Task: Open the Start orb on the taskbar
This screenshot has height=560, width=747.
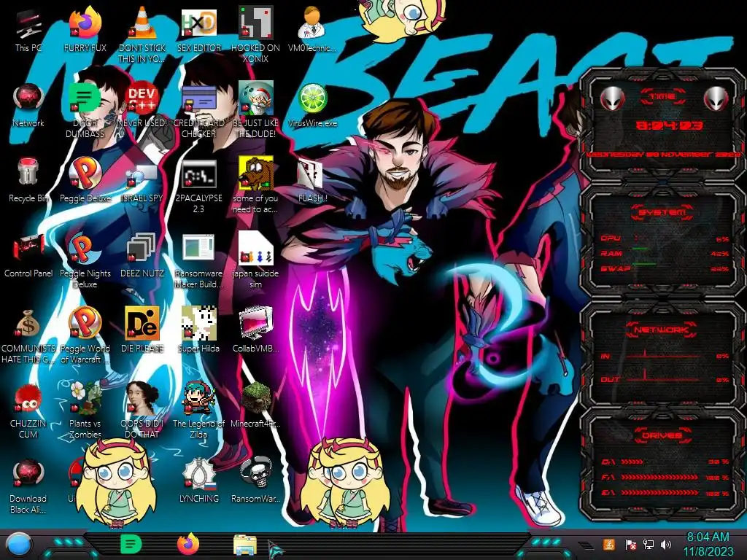Action: click(x=18, y=545)
